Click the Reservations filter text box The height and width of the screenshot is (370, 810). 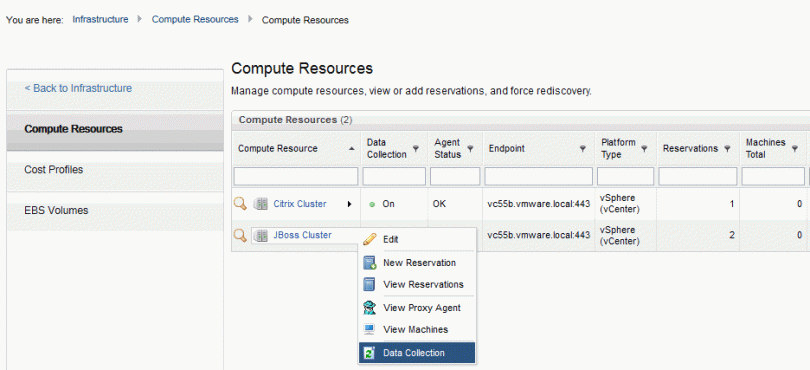pyautogui.click(x=698, y=176)
